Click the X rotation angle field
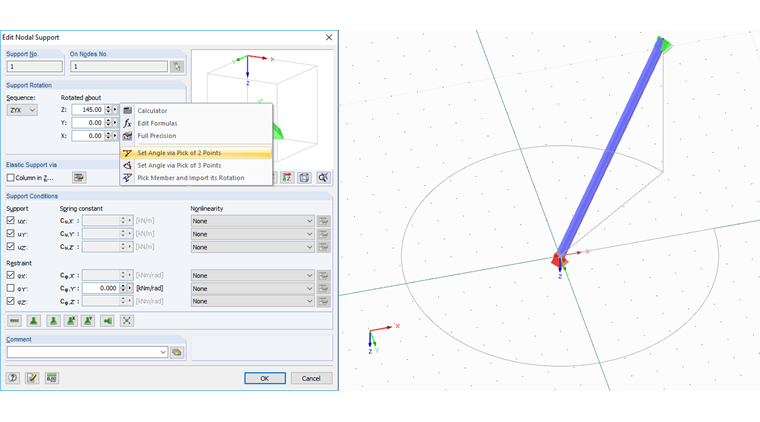Image resolution: width=760 pixels, height=422 pixels. tap(88, 136)
